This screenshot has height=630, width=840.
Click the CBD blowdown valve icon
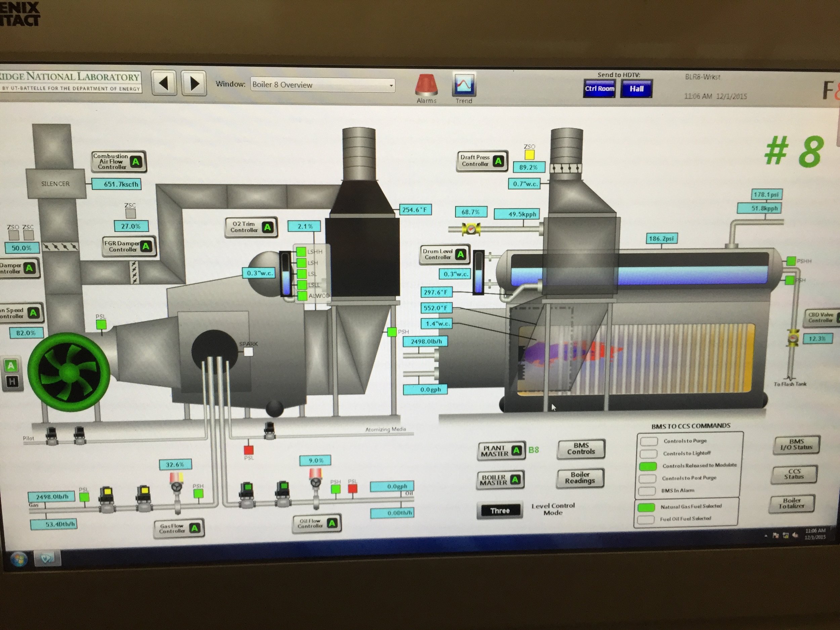[x=793, y=338]
